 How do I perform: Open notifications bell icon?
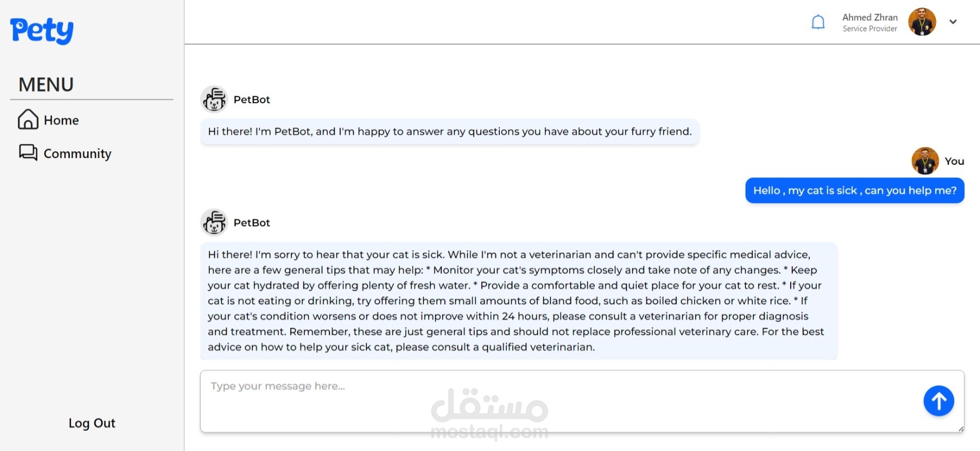coord(818,22)
